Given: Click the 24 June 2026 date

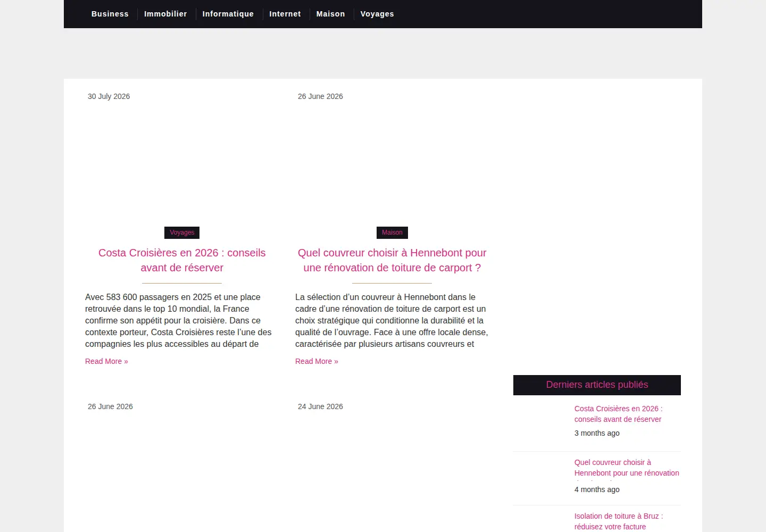Looking at the screenshot, I should coord(320,406).
